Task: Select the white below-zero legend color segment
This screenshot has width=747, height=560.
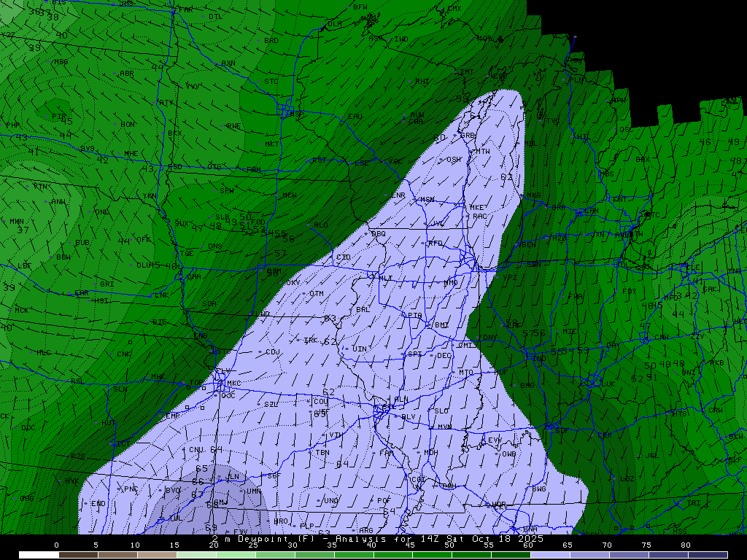Action: click(39, 555)
